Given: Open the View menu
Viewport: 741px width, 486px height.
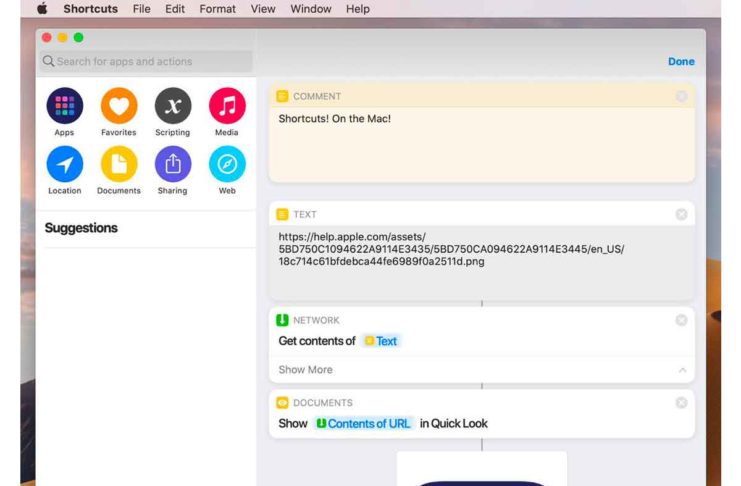Looking at the screenshot, I should pyautogui.click(x=263, y=9).
